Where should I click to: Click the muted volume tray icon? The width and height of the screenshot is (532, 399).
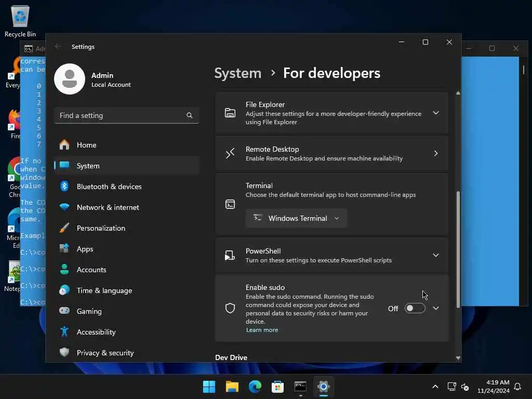tap(465, 387)
